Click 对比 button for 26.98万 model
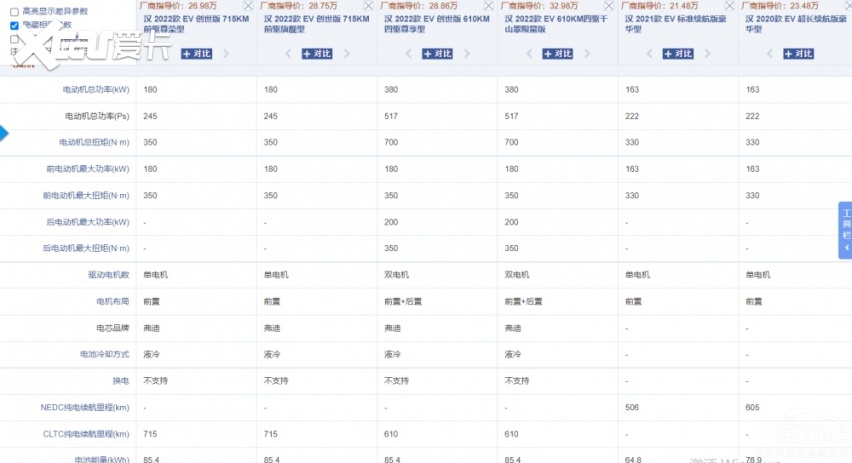The image size is (852, 463). click(x=196, y=54)
